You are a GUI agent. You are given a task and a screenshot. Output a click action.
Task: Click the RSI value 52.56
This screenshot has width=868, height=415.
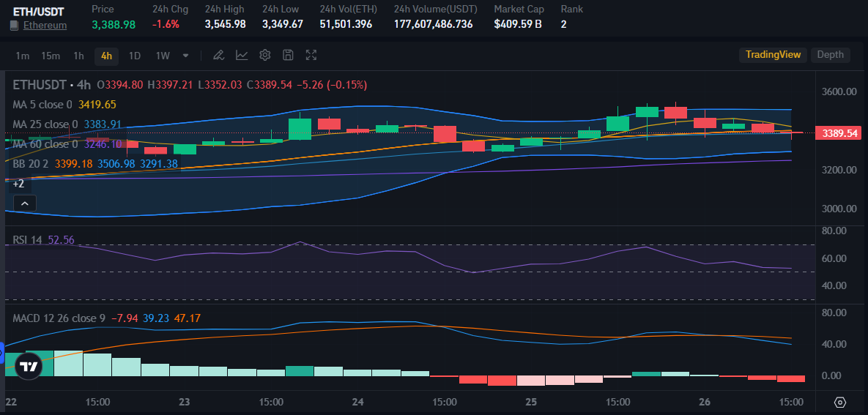click(x=61, y=240)
